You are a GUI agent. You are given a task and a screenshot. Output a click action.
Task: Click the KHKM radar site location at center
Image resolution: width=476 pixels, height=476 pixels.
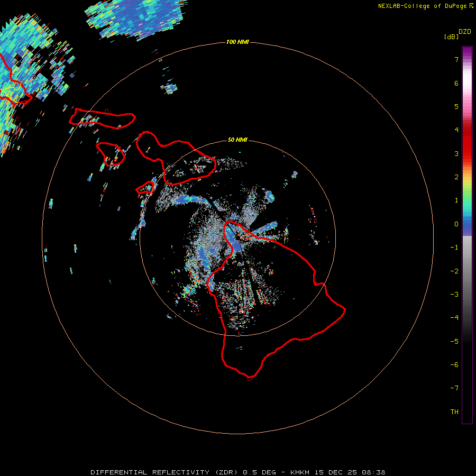237,239
